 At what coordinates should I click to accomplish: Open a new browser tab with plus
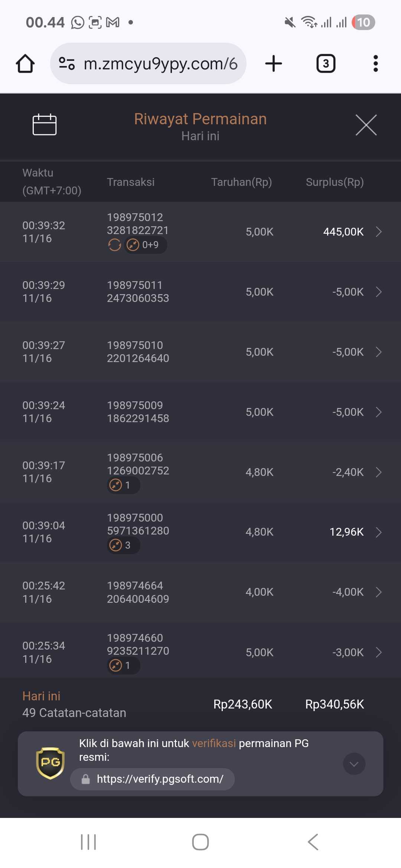(274, 63)
